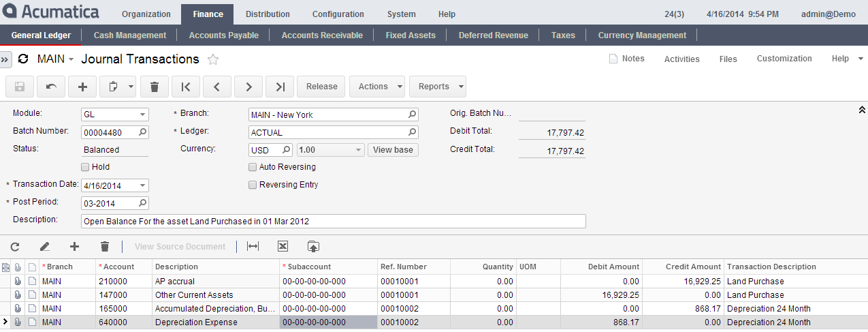Viewport: 868px width, 332px height.
Task: Switch to the Currency Management tab
Action: point(642,35)
